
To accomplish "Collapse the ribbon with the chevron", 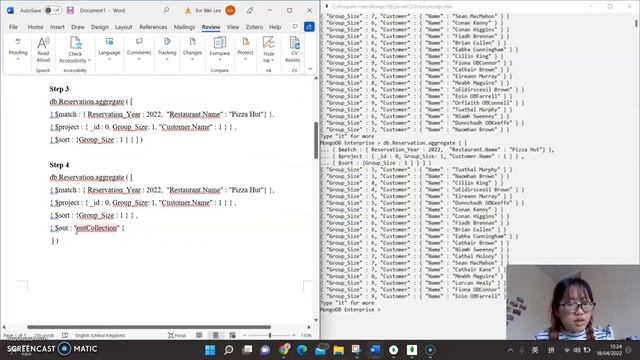I will (x=310, y=69).
